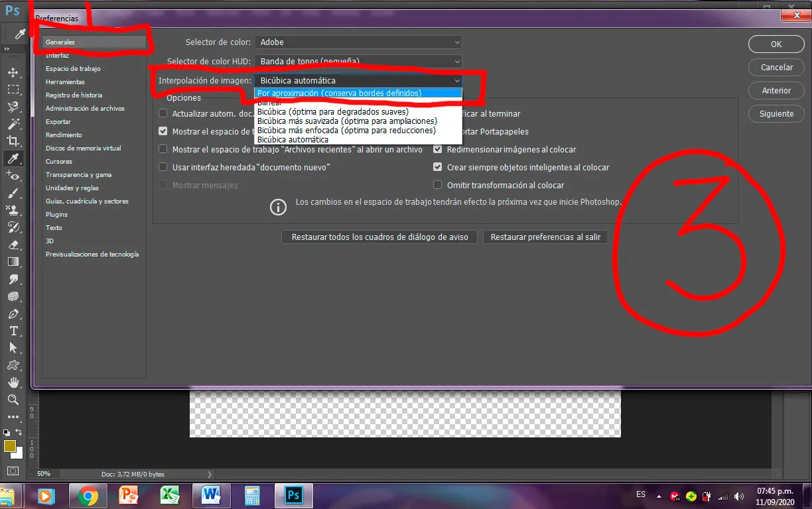
Task: Select the Move tool
Action: coord(13,72)
